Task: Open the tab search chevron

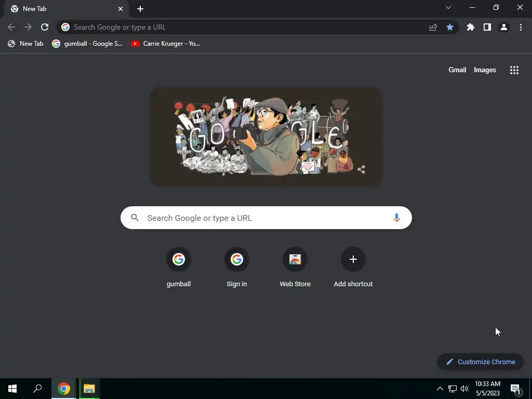Action: 448,7
